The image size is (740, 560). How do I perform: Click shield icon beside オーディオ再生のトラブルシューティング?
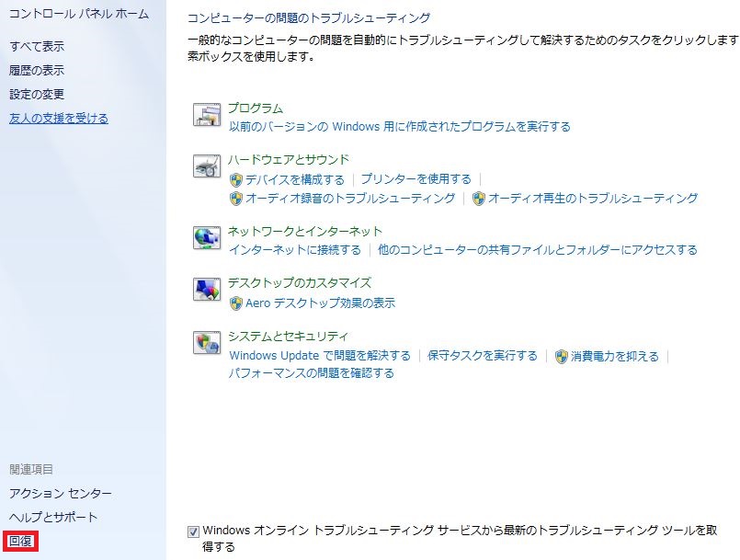point(478,198)
